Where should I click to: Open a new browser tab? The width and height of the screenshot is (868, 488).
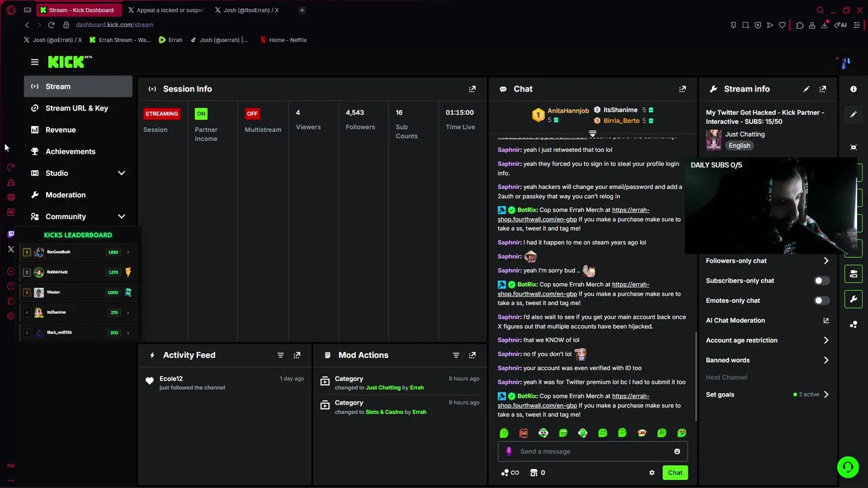[x=302, y=10]
